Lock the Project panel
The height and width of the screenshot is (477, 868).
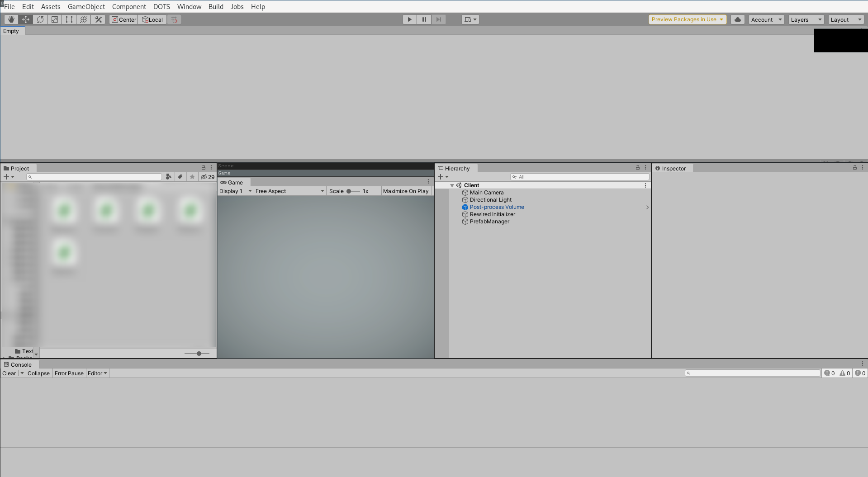[204, 167]
